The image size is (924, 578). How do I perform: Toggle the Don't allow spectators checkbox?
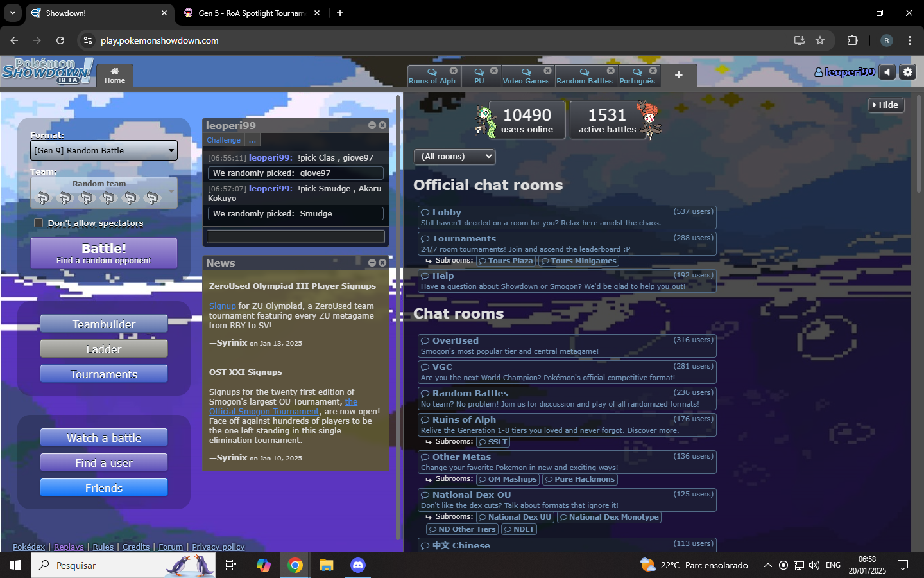pos(38,223)
